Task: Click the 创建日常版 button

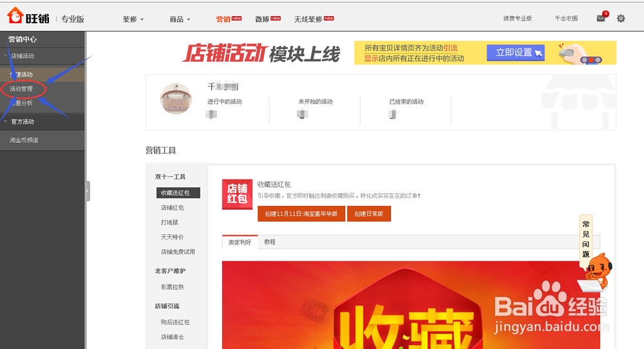Action: point(369,214)
